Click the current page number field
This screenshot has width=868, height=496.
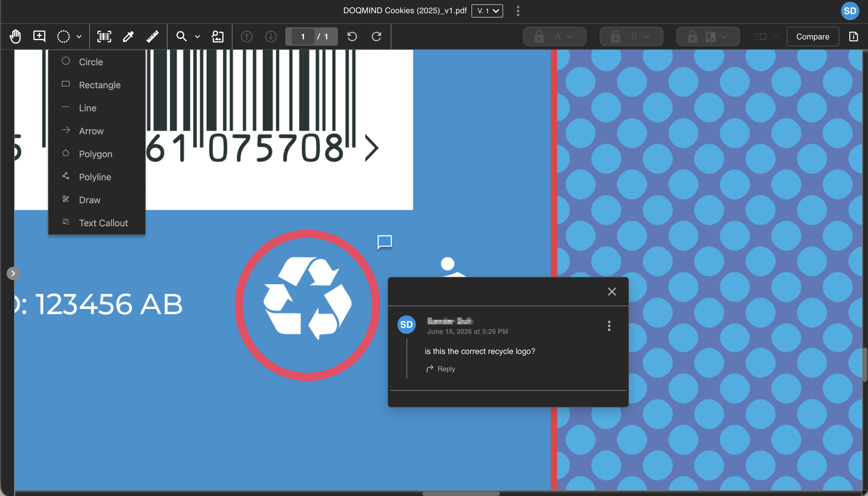tap(303, 37)
